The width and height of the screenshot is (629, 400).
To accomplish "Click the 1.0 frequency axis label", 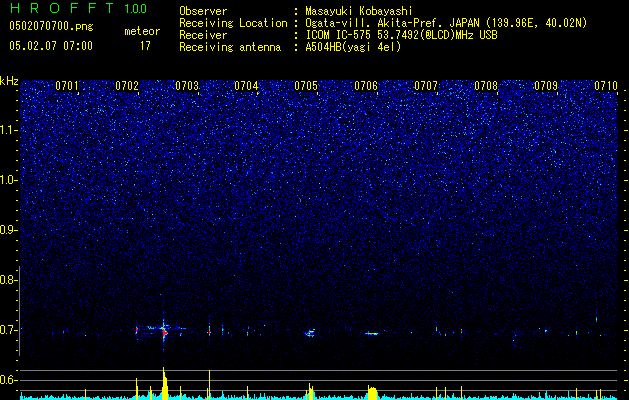I will (x=7, y=180).
